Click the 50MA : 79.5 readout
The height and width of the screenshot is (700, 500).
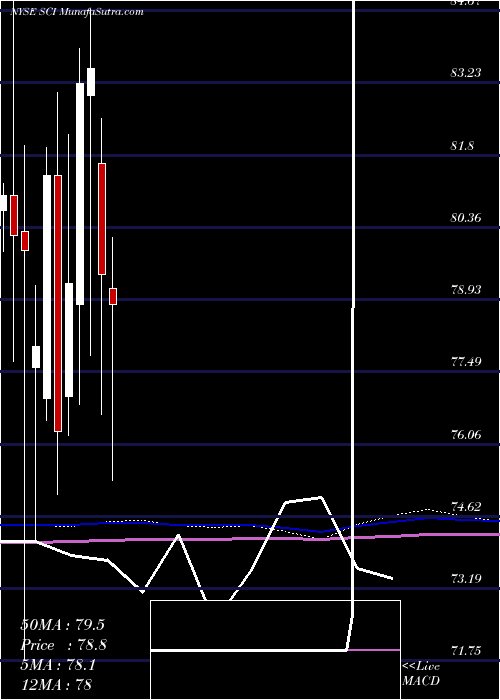point(62,625)
